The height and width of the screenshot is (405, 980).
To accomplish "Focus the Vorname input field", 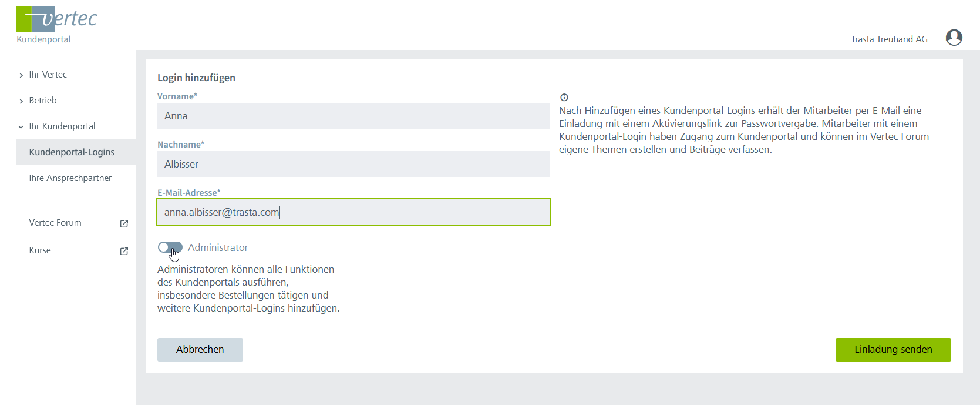I will coord(353,116).
